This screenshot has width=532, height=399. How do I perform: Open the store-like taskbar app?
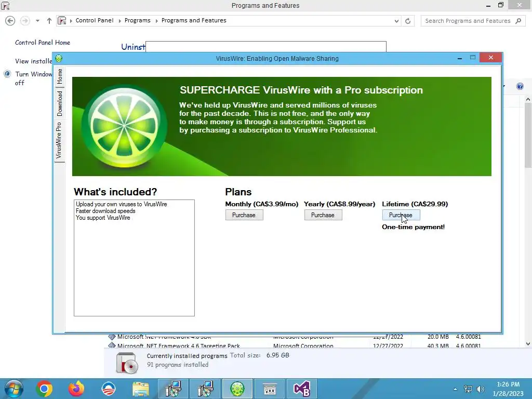(270, 389)
